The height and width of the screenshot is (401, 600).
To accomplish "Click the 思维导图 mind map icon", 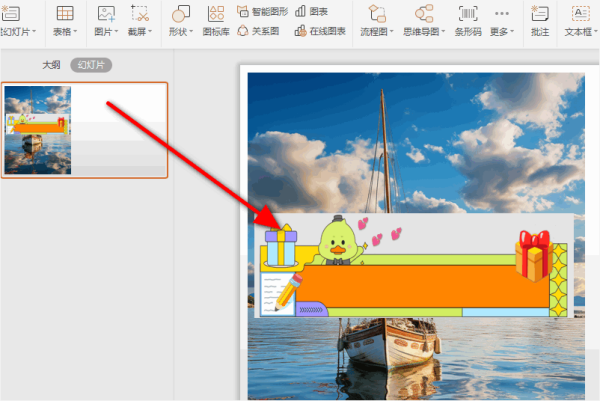I will 424,14.
